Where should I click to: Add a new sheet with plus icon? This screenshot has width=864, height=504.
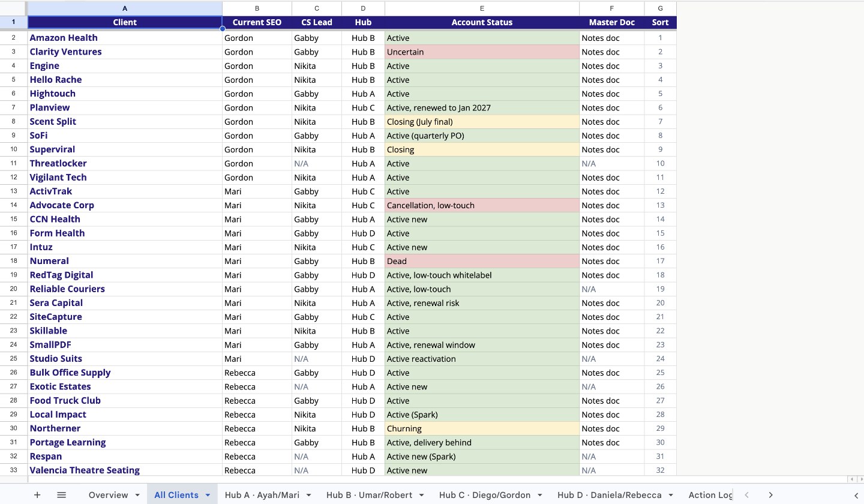tap(37, 495)
